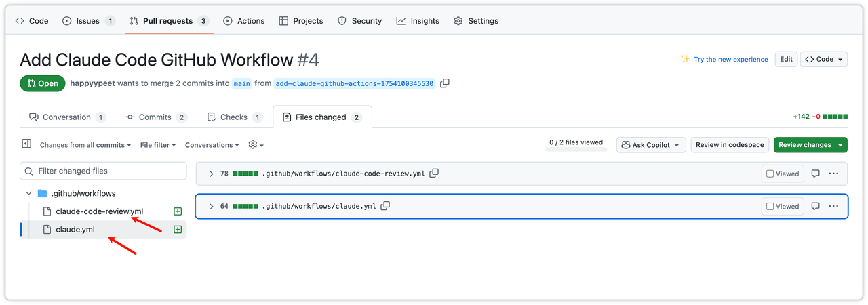Comment on claude-code-review.yml file icon
The height and width of the screenshot is (305, 868).
tap(816, 174)
